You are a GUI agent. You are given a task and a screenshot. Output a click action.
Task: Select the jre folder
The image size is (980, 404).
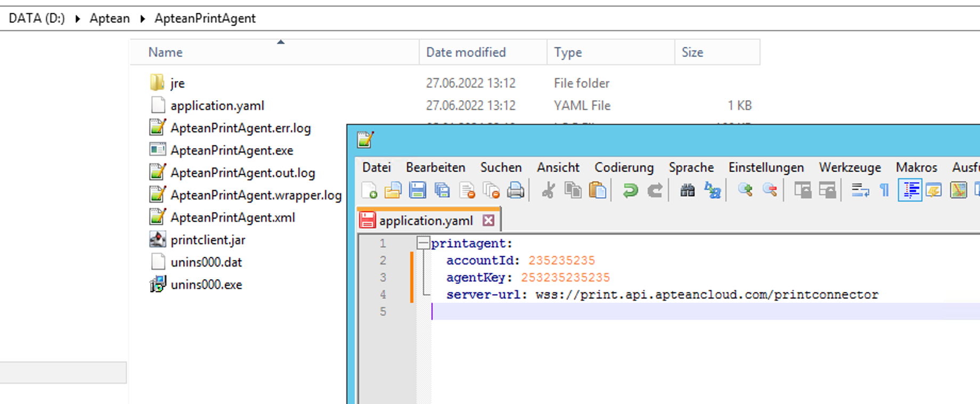coord(177,83)
